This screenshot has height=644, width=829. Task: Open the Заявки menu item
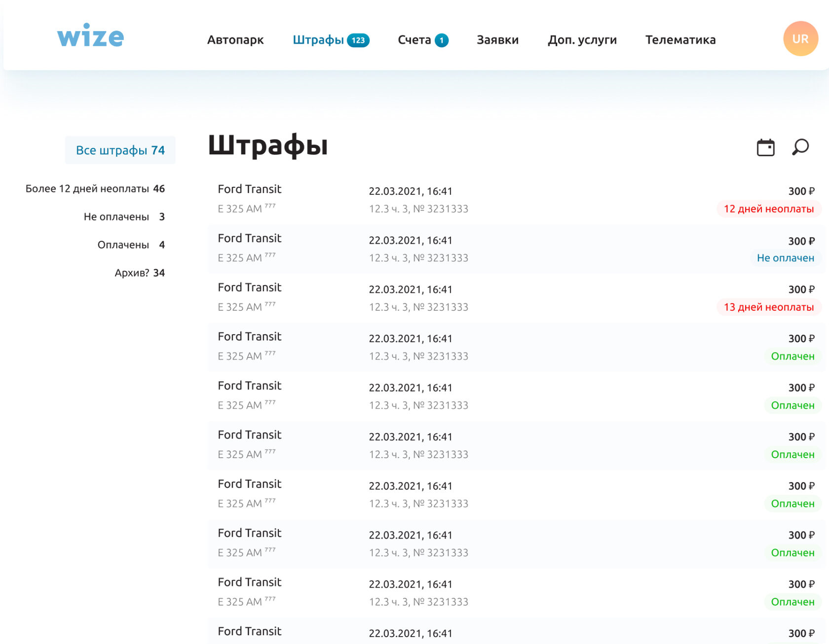[x=497, y=40]
